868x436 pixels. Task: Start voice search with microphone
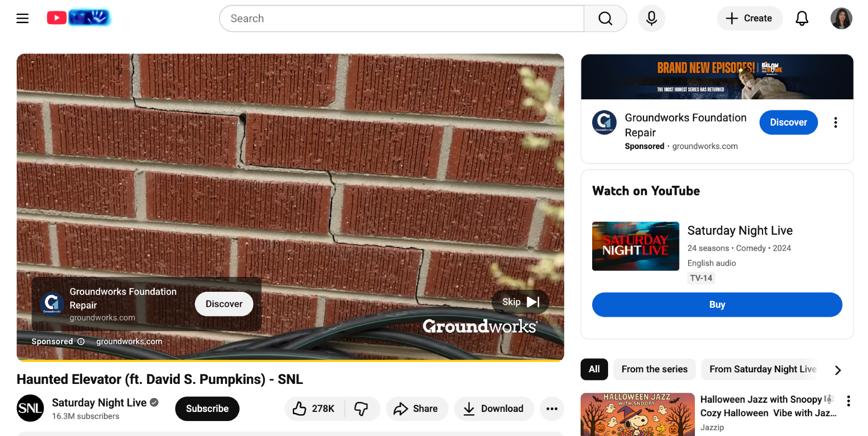pos(651,18)
